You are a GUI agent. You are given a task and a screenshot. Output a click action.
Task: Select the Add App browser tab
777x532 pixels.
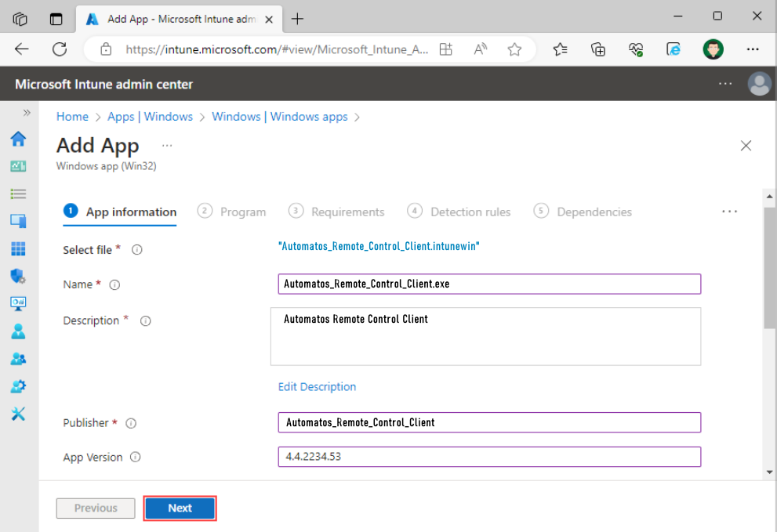coord(180,20)
